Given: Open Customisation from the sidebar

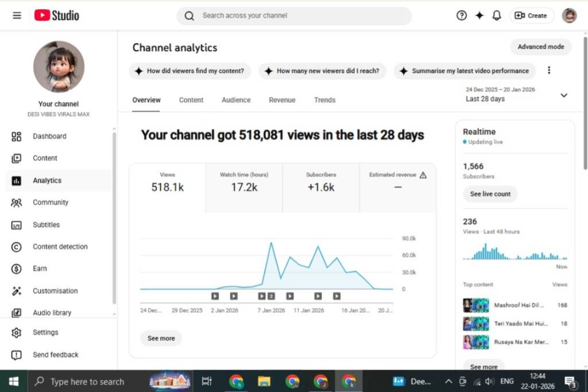Looking at the screenshot, I should pos(55,291).
